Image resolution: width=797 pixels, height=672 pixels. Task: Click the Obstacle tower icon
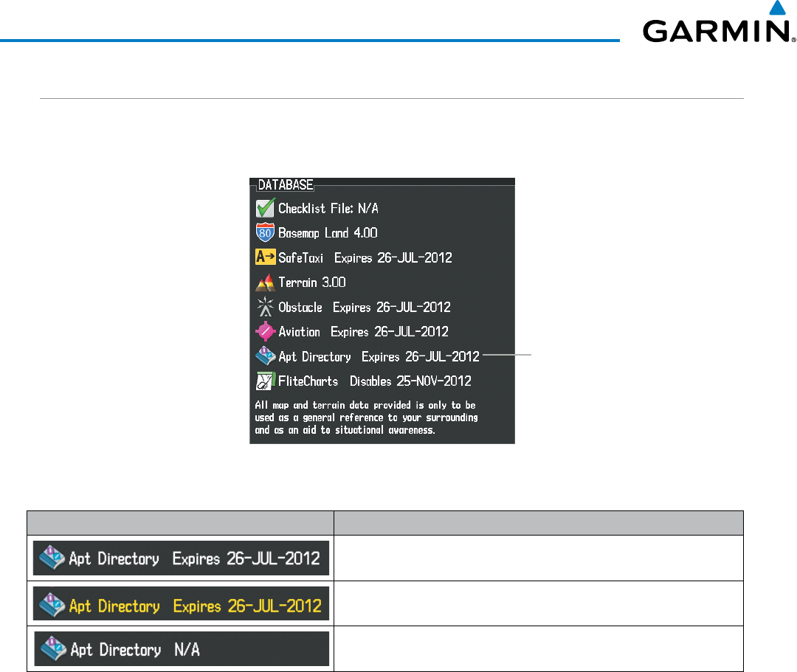[265, 307]
